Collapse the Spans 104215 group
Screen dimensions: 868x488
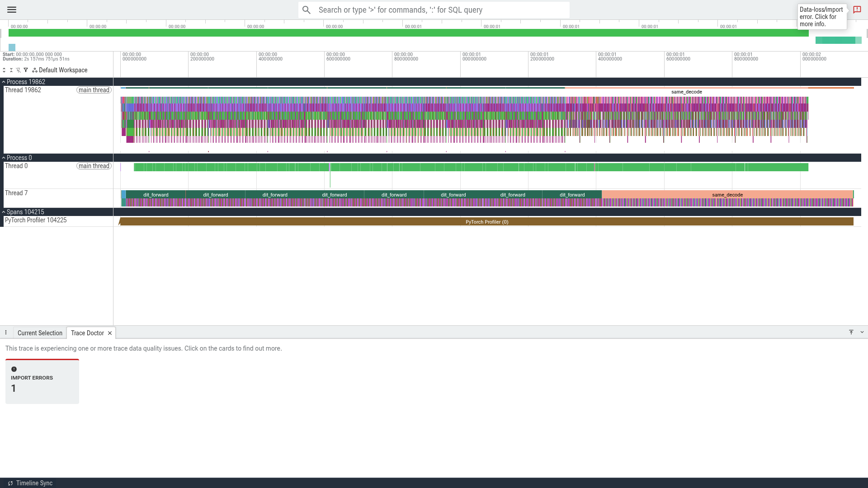(x=4, y=212)
